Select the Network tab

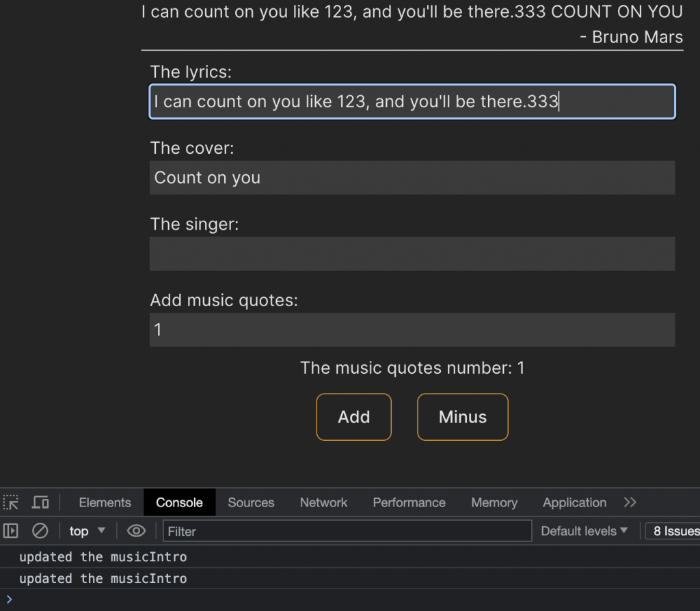(323, 502)
